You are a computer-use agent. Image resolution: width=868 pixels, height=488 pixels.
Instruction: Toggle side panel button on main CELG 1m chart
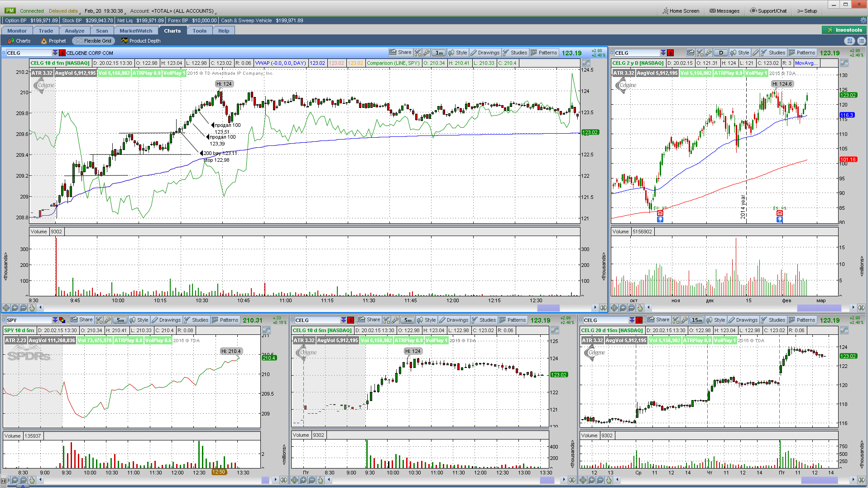point(586,63)
